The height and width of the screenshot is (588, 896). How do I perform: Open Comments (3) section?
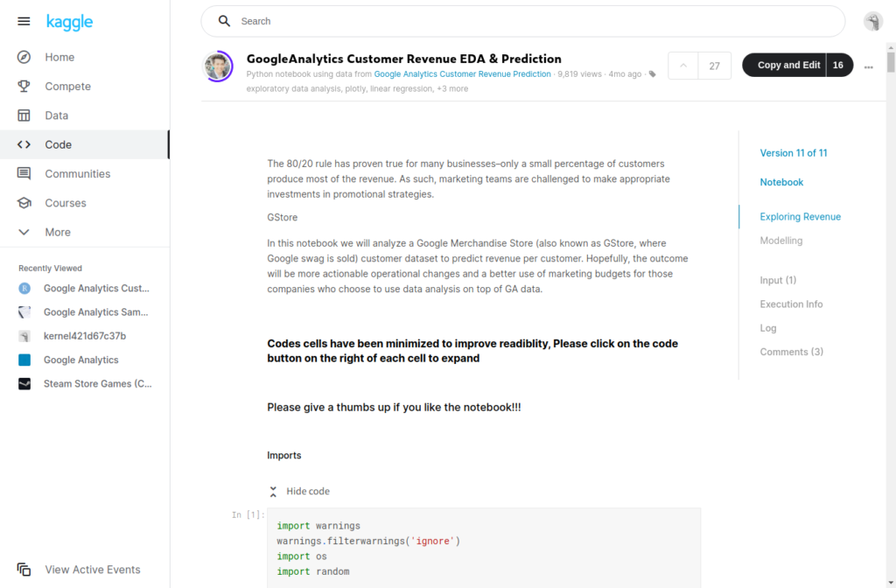791,352
